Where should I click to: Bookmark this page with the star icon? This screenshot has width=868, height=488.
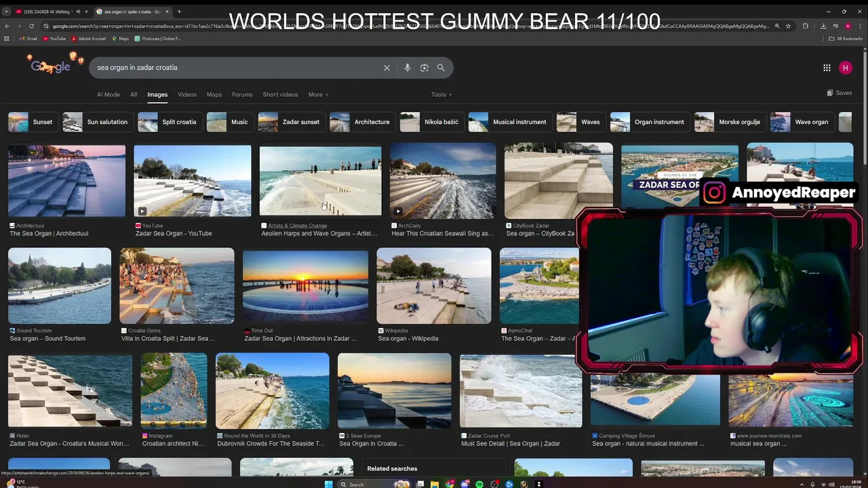coord(788,26)
